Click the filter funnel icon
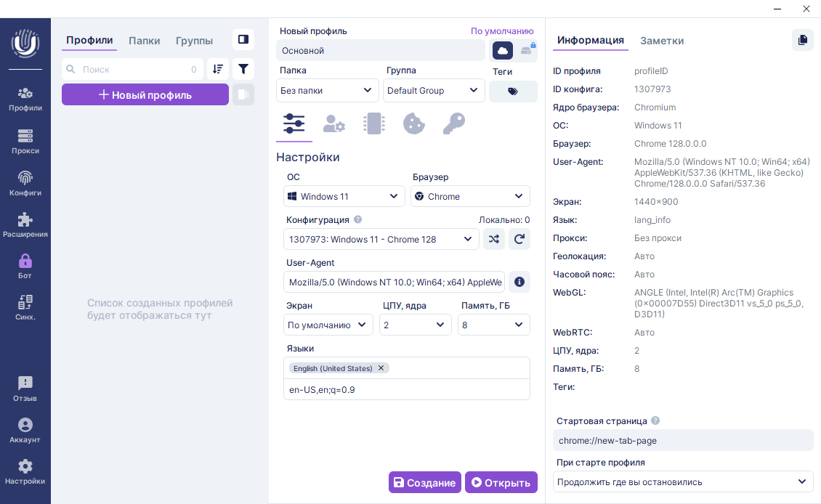 pos(243,69)
